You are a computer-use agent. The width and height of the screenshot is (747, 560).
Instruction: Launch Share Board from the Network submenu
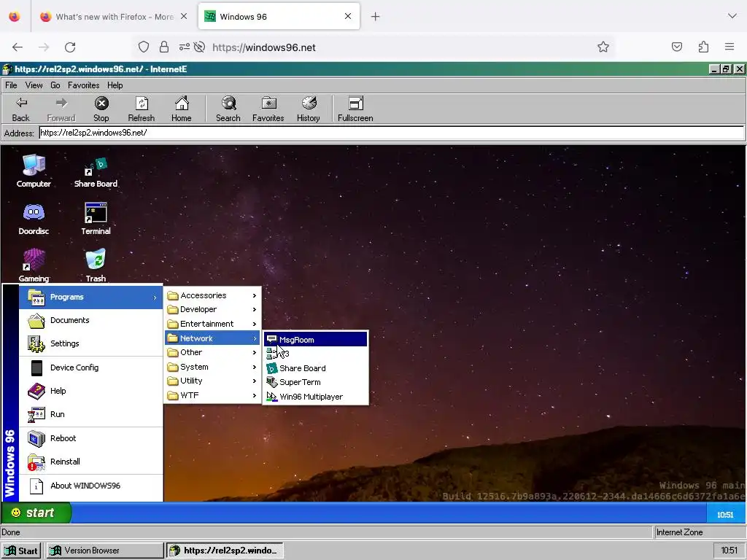click(315, 368)
